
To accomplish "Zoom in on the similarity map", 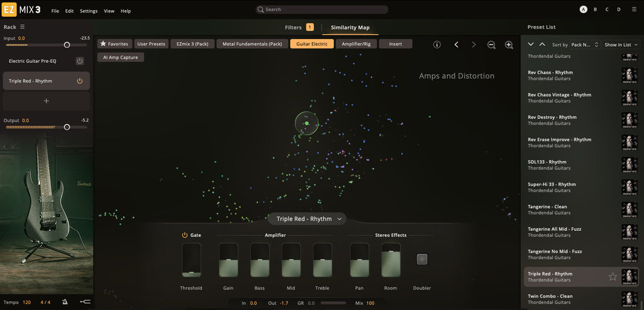I will point(509,45).
